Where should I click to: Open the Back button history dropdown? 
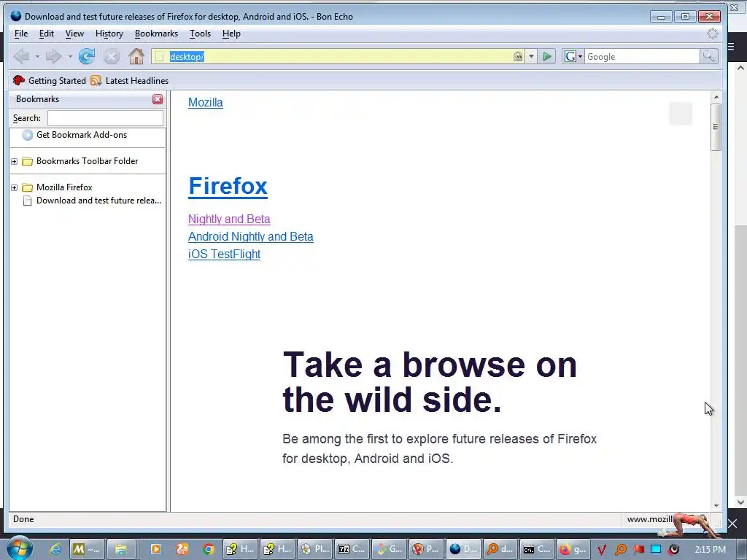[37, 57]
